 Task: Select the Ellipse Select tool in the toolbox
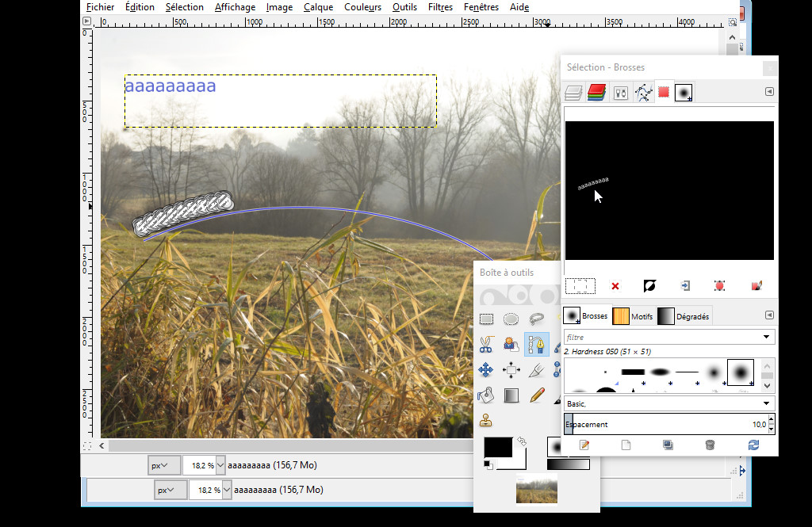(x=511, y=319)
